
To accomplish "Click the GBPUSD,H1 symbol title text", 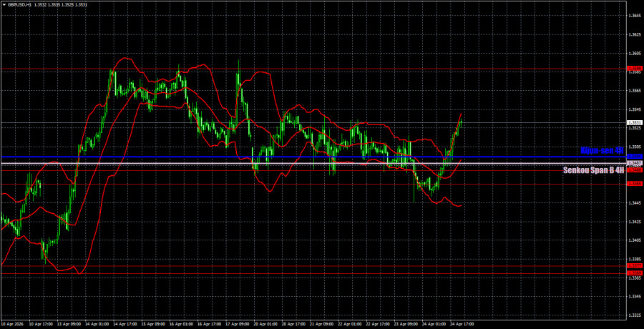I will pos(21,4).
